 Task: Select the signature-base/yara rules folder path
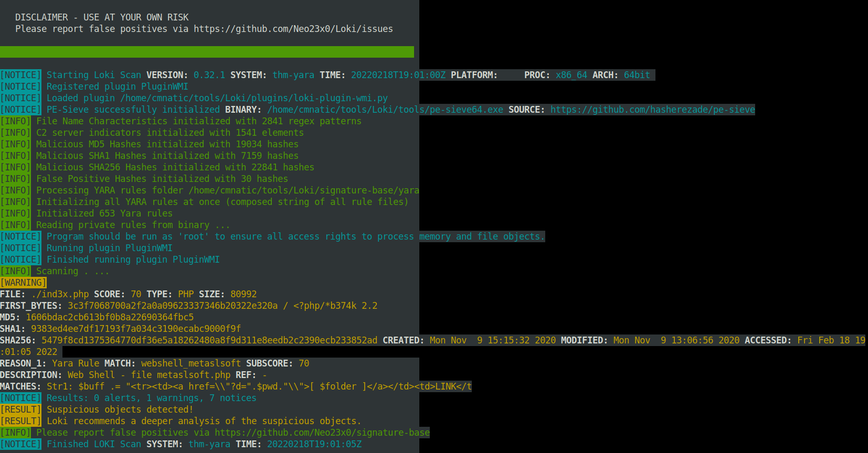[x=304, y=190]
